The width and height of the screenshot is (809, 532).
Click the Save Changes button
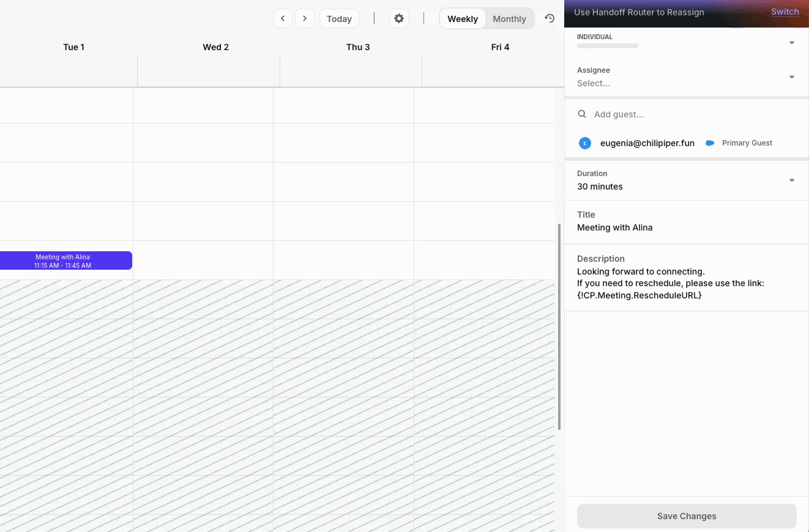coord(687,516)
